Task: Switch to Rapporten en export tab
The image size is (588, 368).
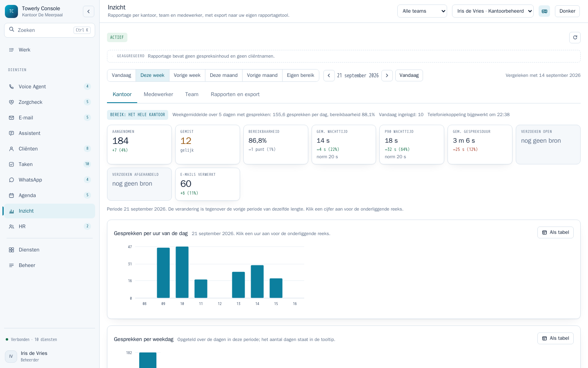Action: point(235,94)
